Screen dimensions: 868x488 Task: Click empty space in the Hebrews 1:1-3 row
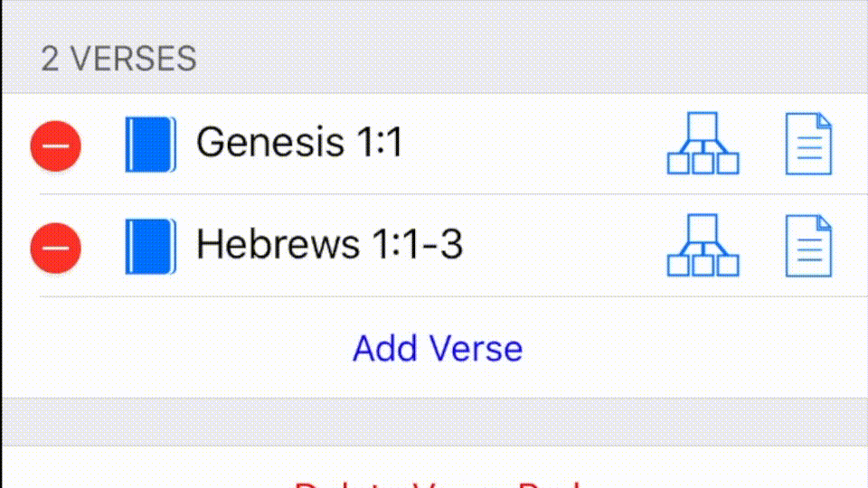click(561, 247)
